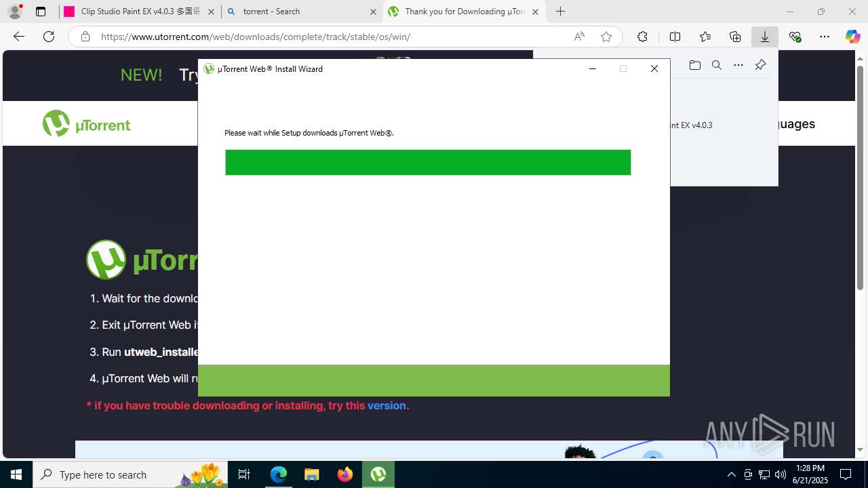Screen dimensions: 868x488
Task: Open File Explorer from taskbar
Action: coord(312,474)
